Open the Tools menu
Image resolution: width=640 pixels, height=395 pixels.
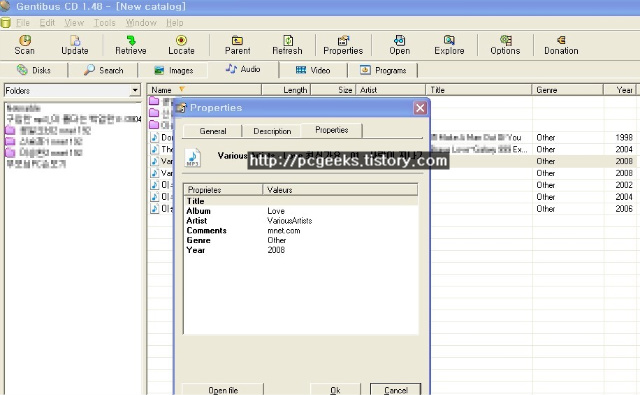pyautogui.click(x=104, y=23)
